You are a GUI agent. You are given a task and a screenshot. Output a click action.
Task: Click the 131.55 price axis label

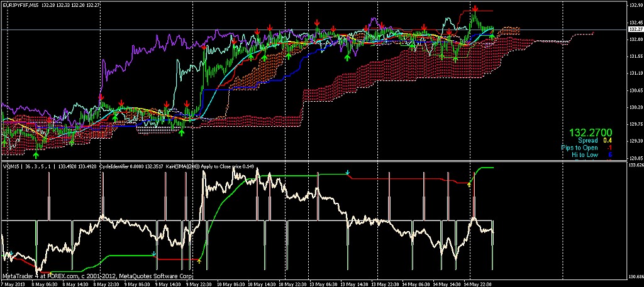coord(635,56)
